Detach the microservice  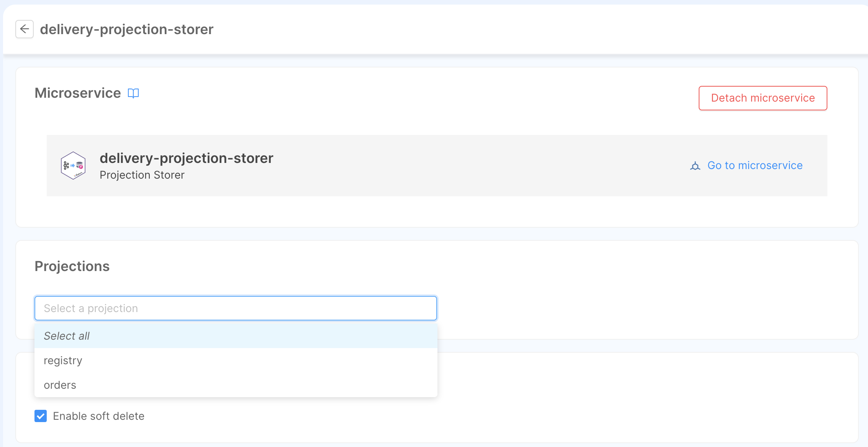[x=763, y=98]
